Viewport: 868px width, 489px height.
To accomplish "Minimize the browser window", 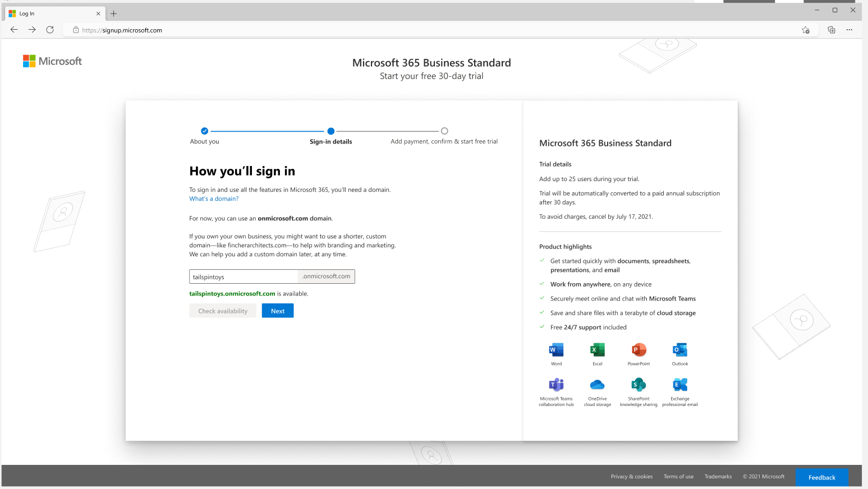I will pos(817,10).
